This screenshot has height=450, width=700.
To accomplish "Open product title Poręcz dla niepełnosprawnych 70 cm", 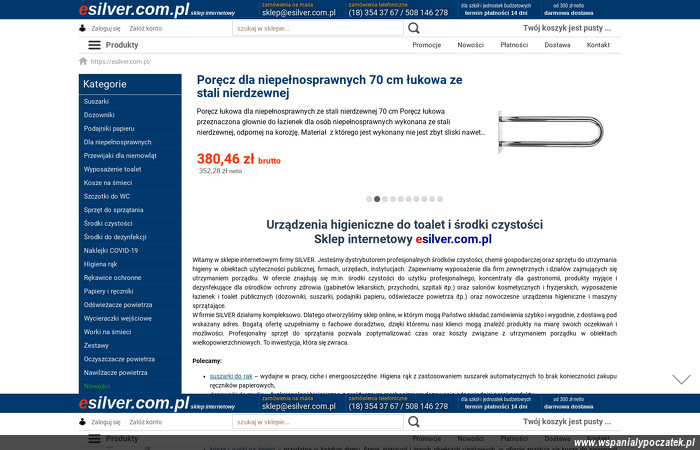I will [x=329, y=86].
